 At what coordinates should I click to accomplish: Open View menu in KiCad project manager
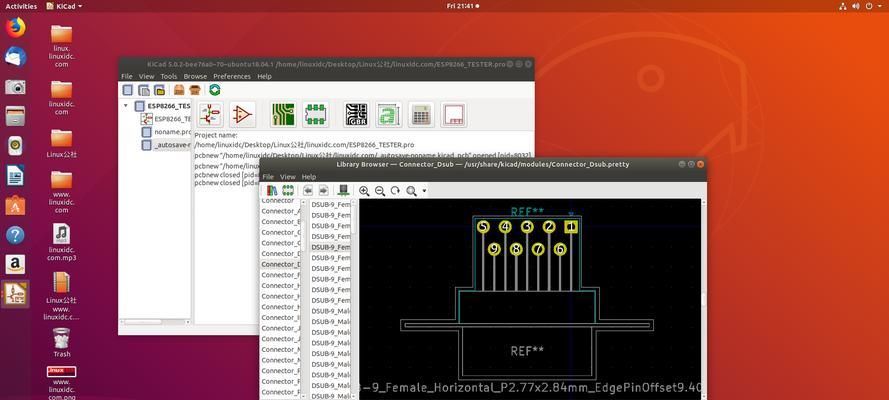click(x=146, y=76)
